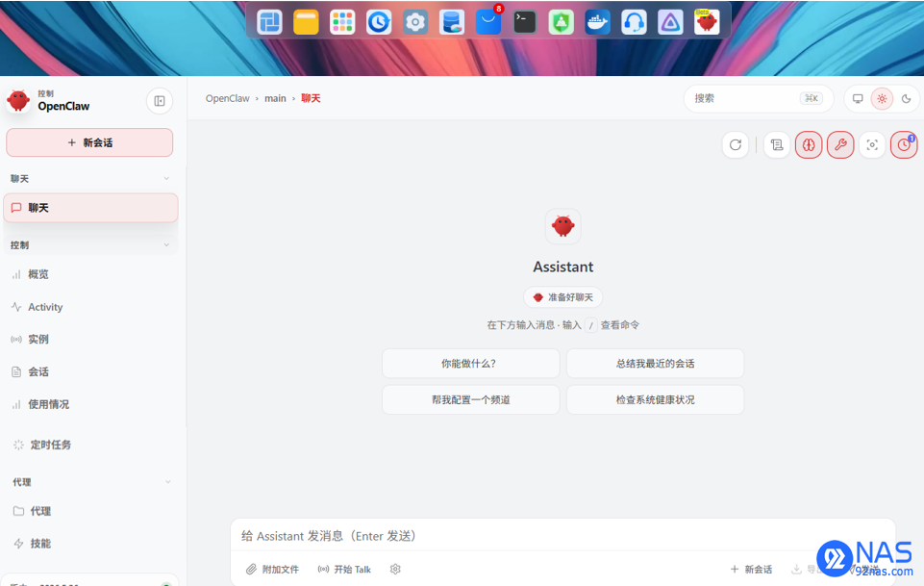This screenshot has height=586, width=924.
Task: Click the focus mode scan icon
Action: coord(872,145)
